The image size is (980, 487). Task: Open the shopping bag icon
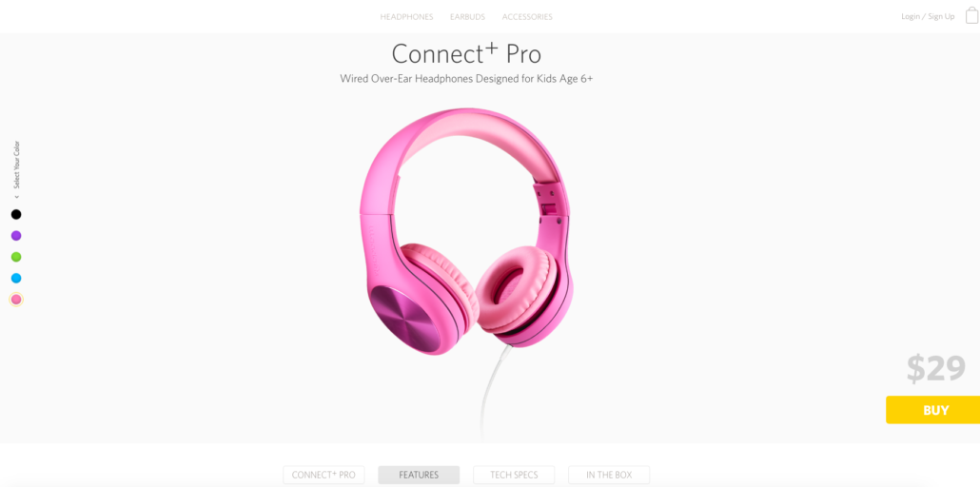pos(971,15)
